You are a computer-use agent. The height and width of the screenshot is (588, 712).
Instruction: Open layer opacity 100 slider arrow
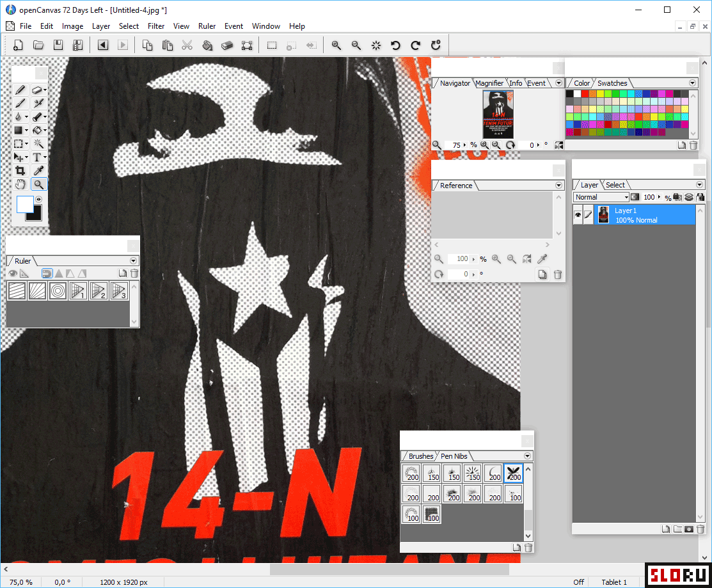(659, 197)
